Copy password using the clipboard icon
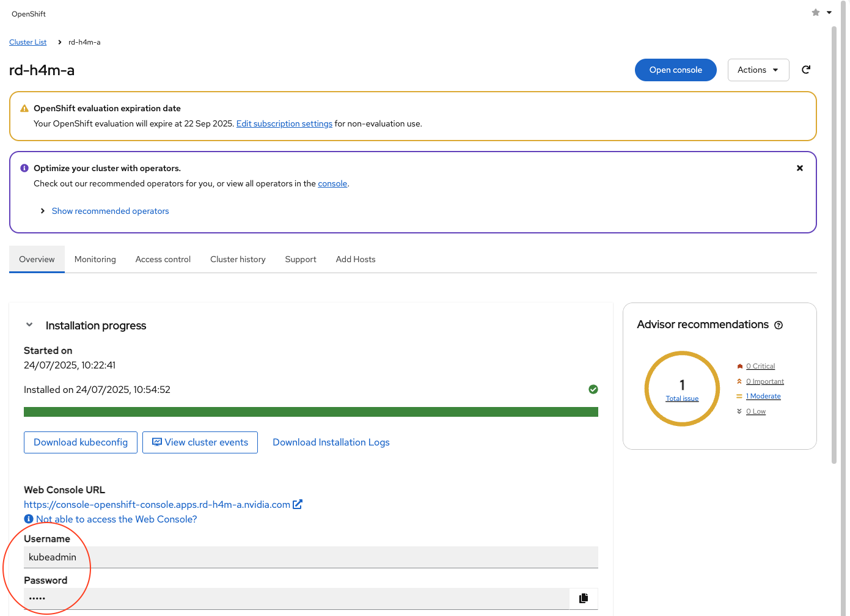The image size is (850, 616). [584, 598]
